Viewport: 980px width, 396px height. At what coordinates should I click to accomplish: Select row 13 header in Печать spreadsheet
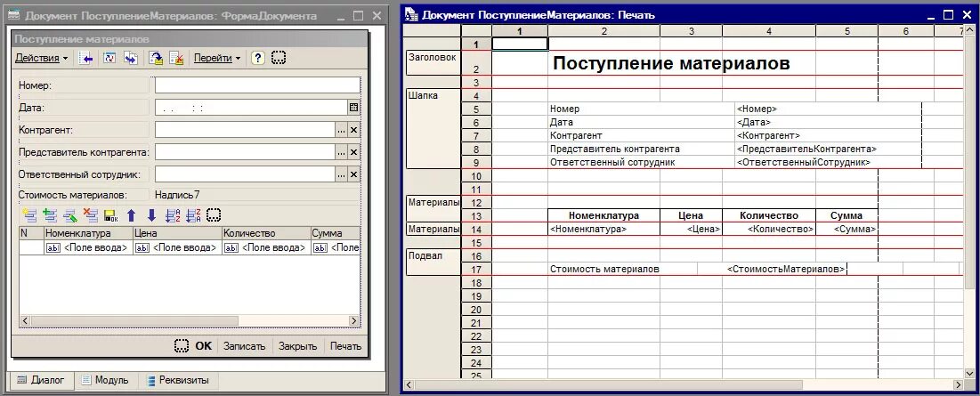click(x=477, y=216)
